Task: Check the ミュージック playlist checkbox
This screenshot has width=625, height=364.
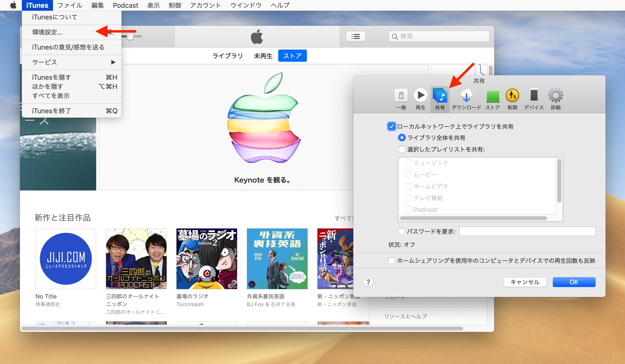Action: tap(408, 163)
